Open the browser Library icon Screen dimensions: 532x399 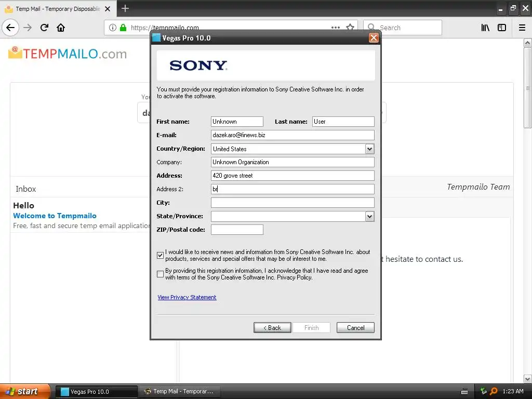click(x=485, y=28)
